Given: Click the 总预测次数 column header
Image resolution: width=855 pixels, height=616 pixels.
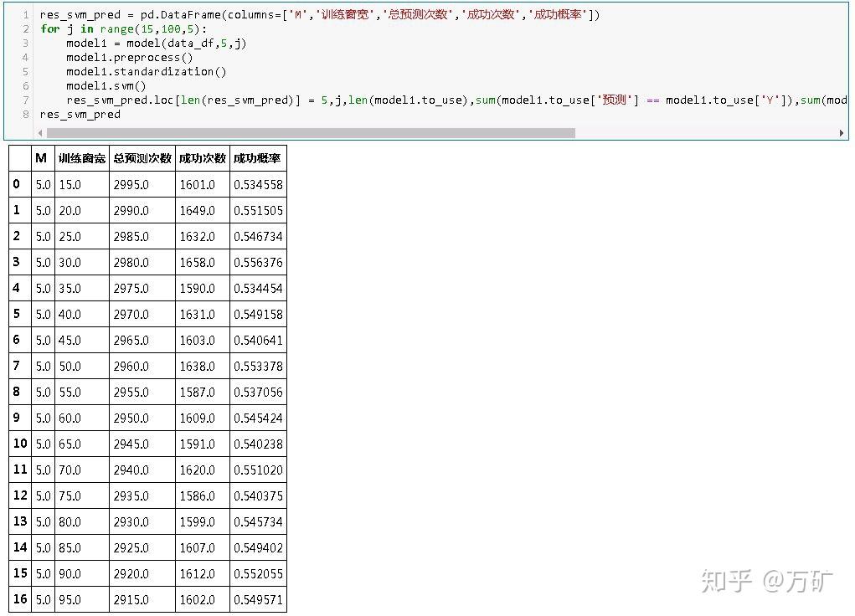Looking at the screenshot, I should point(142,159).
